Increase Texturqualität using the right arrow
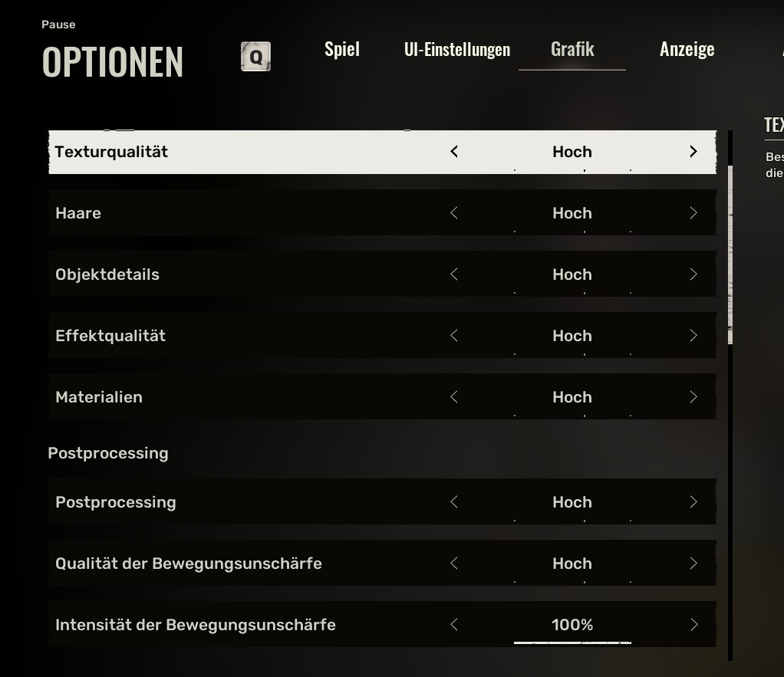 pos(693,152)
